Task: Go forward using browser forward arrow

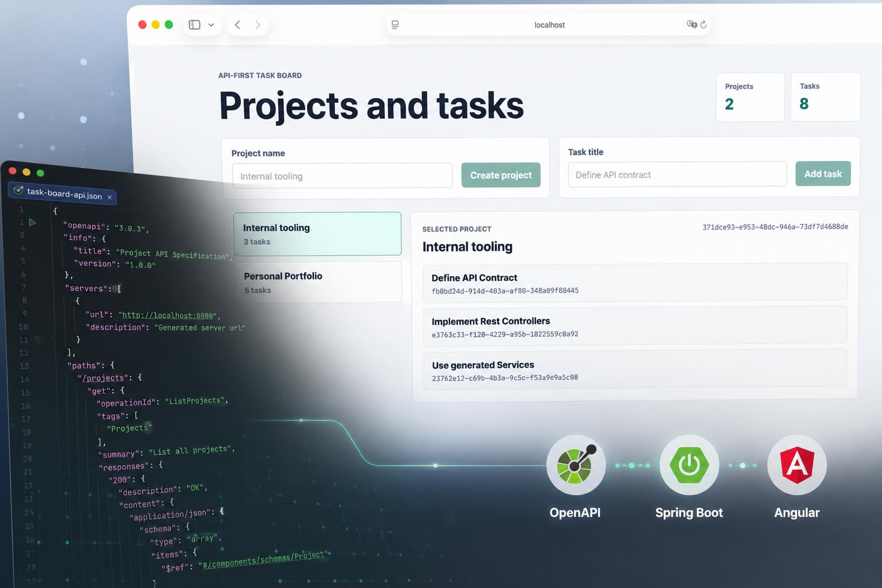Action: (x=258, y=25)
